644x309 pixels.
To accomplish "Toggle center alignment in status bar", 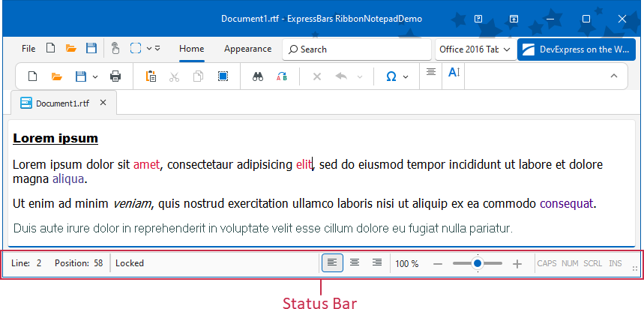I will coord(355,263).
